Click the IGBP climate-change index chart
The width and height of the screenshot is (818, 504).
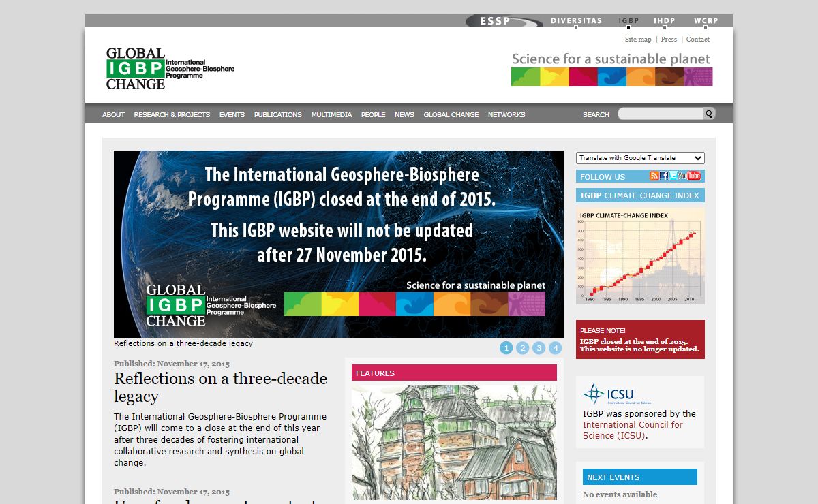tap(640, 256)
